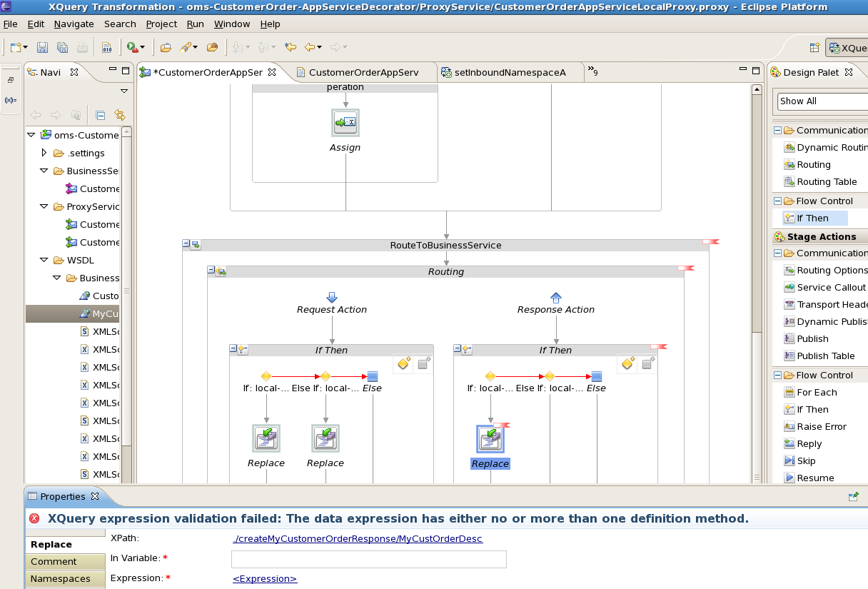
Task: Click the Search flashlight toolbar icon
Action: 186,48
